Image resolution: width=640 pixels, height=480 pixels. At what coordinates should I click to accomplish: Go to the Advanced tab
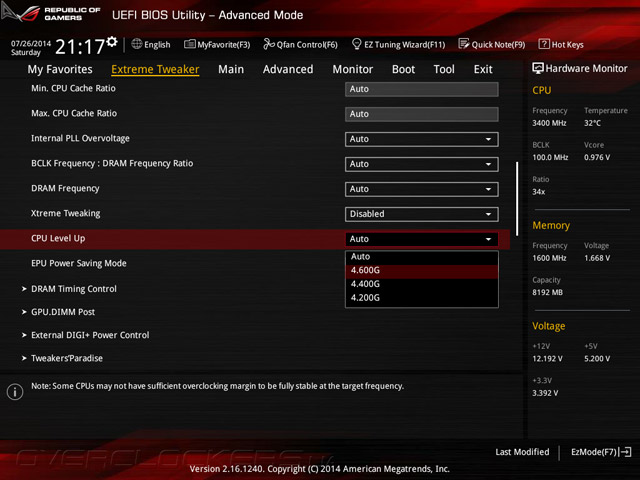[x=288, y=69]
